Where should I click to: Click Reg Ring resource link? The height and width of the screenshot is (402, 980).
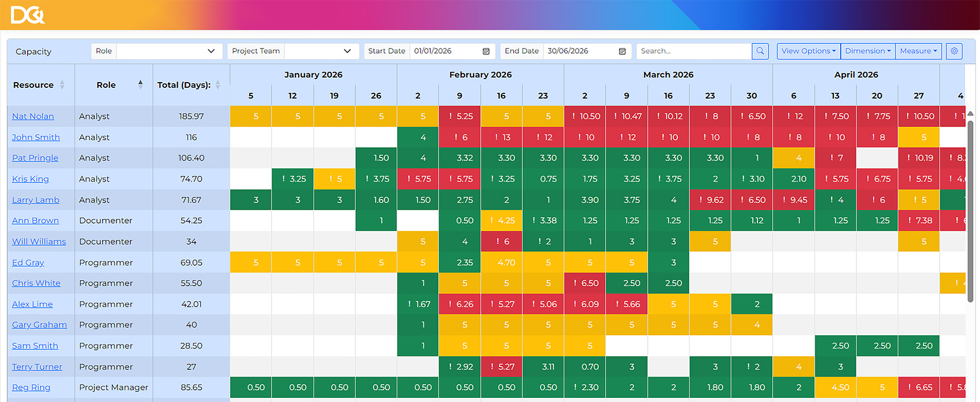tap(31, 388)
